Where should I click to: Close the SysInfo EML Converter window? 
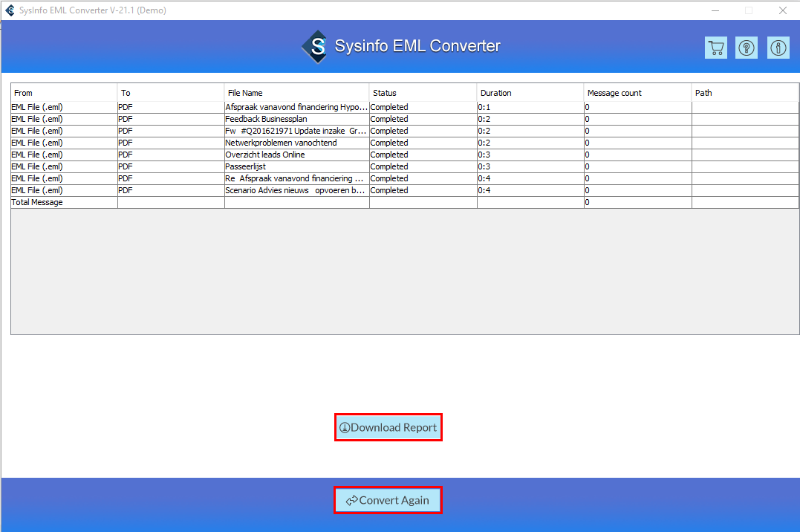pos(783,10)
